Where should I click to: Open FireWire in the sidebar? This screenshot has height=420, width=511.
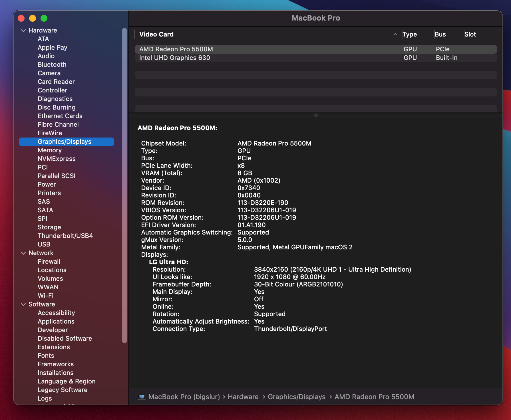(x=50, y=133)
